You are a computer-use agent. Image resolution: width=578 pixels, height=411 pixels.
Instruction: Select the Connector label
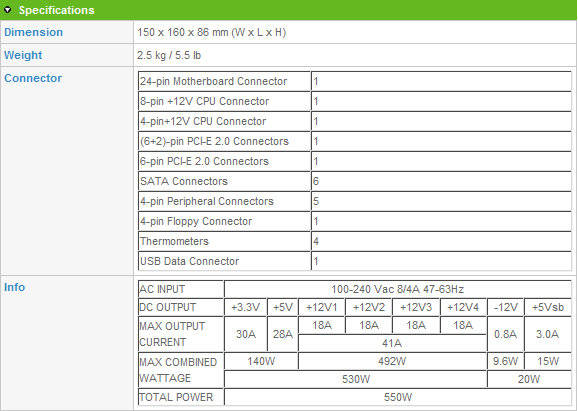point(33,78)
